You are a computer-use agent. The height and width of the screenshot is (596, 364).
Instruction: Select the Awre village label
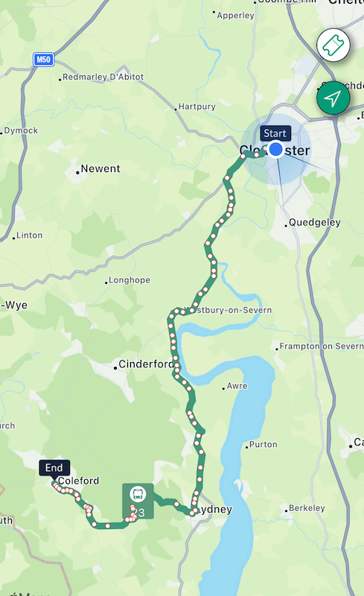[237, 386]
